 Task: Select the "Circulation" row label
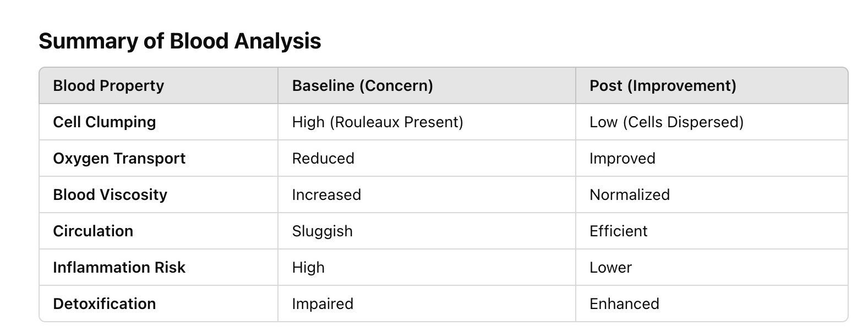click(x=93, y=231)
